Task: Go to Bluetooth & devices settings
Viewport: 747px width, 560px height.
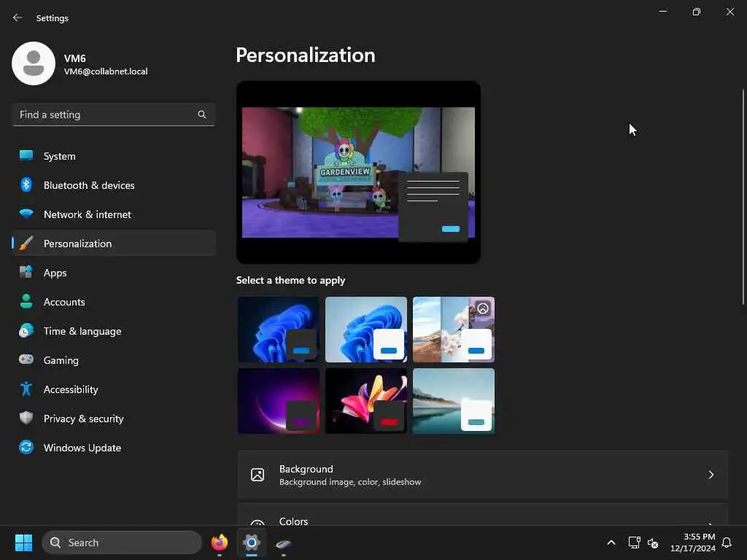Action: point(89,185)
